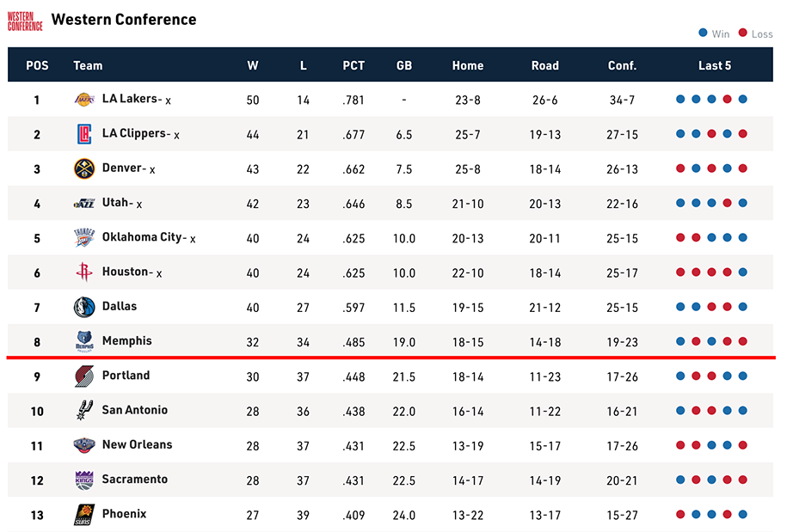Sort by the W wins column header
This screenshot has width=787, height=532.
coord(253,65)
